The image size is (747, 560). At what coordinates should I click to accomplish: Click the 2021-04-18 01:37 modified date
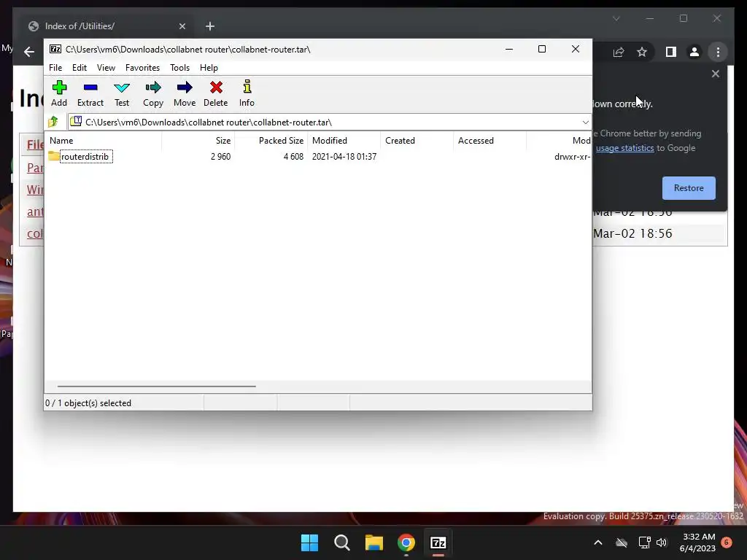tap(344, 157)
